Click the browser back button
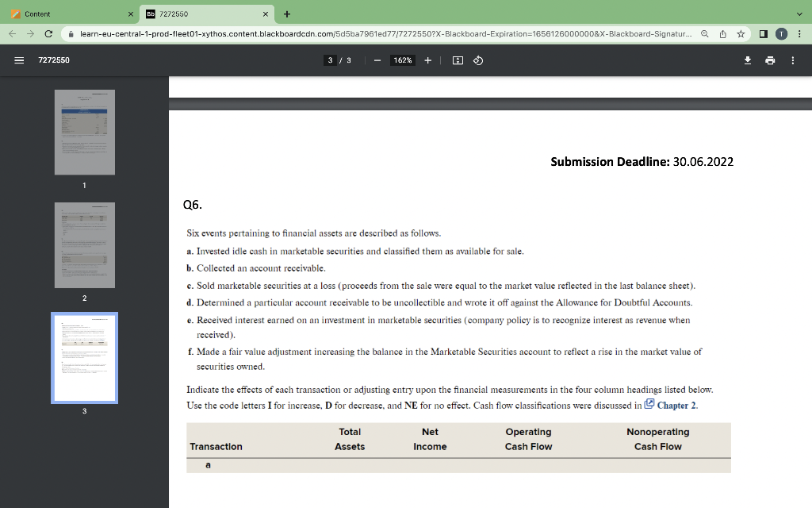The height and width of the screenshot is (508, 812). [x=10, y=35]
